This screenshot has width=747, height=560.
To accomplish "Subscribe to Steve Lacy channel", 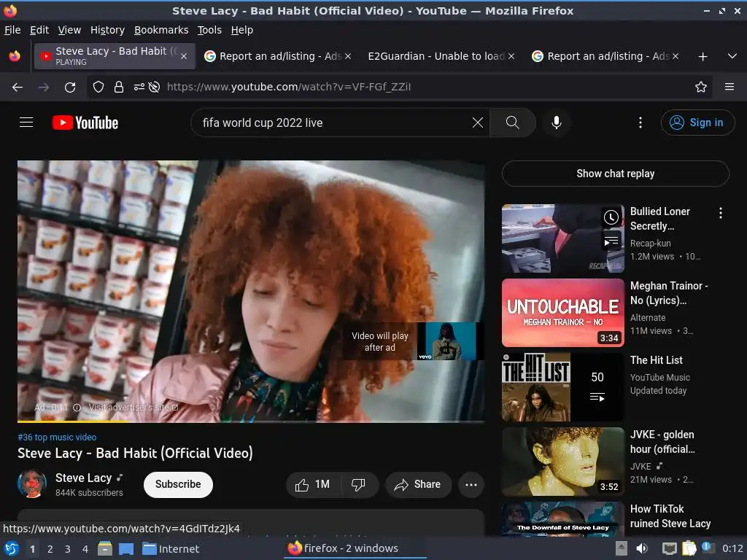I will (178, 484).
